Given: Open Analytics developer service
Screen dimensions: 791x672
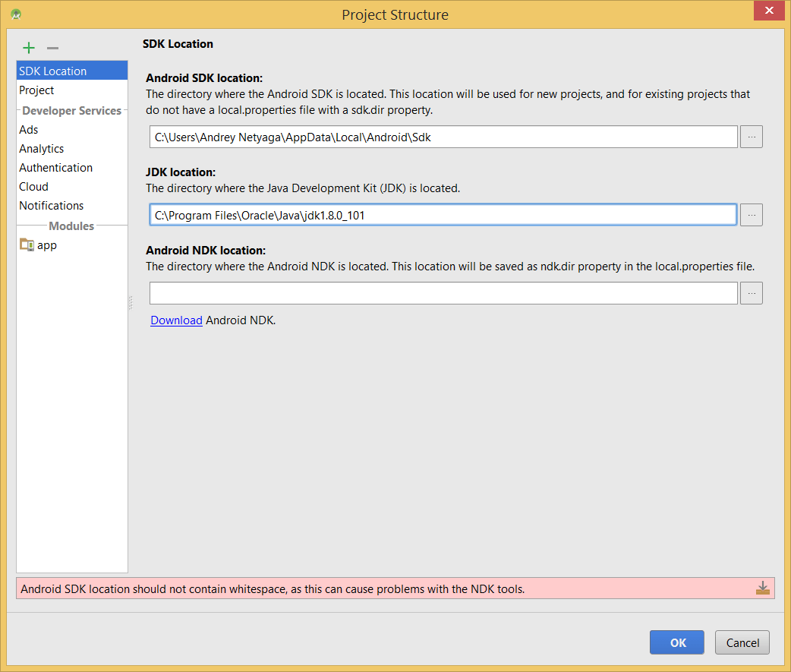Looking at the screenshot, I should (72, 148).
